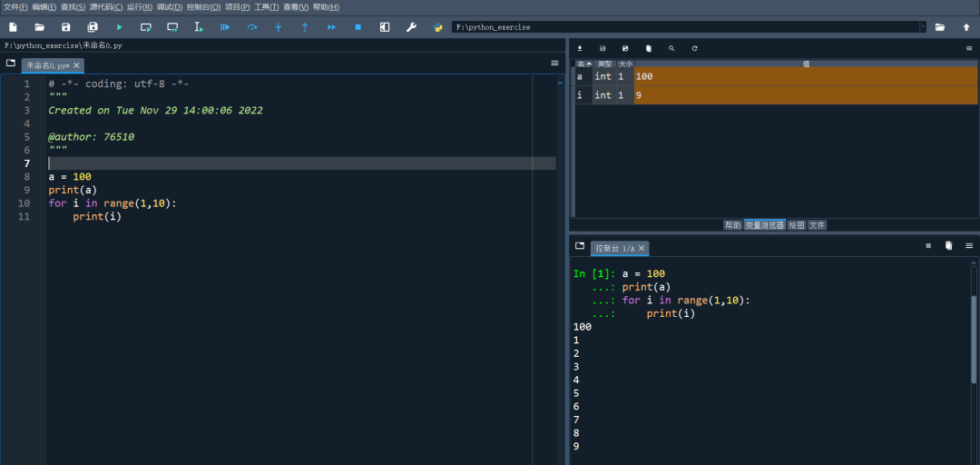Open the 查找(S) menu

pos(73,7)
